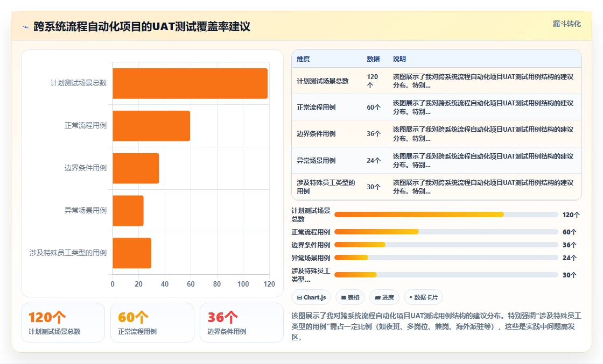Click the 24个 value in table
The width and height of the screenshot is (603, 364).
(x=374, y=161)
